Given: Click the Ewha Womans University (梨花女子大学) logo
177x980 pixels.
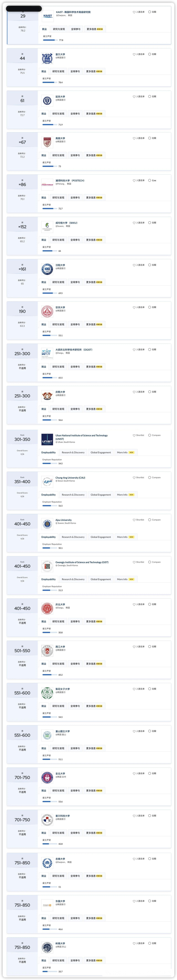Looking at the screenshot, I should click(47, 693).
